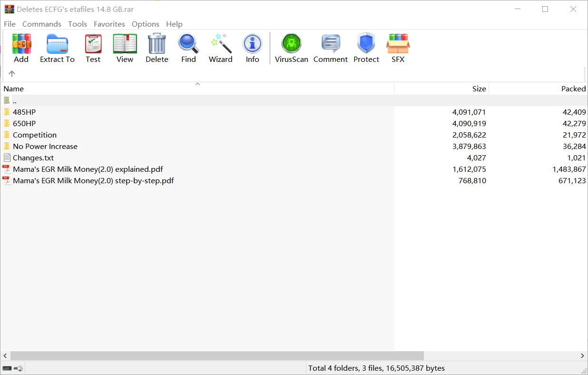
Task: Run the Test archive tool
Action: tap(93, 48)
